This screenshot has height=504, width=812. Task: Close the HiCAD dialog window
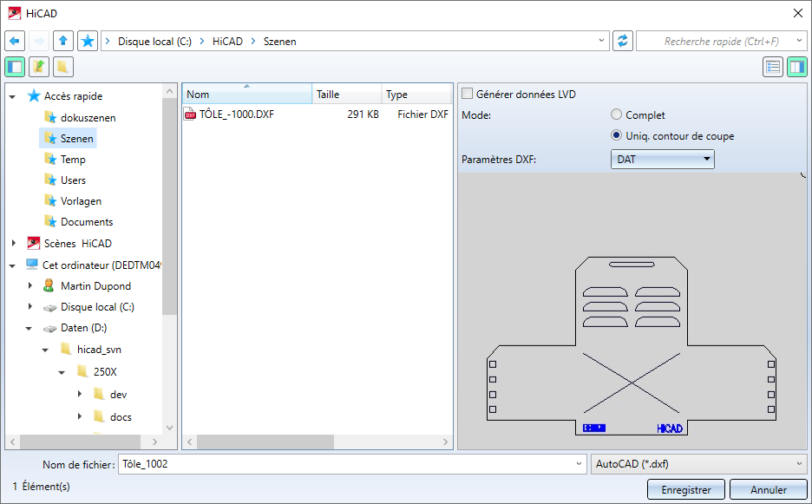click(x=798, y=14)
